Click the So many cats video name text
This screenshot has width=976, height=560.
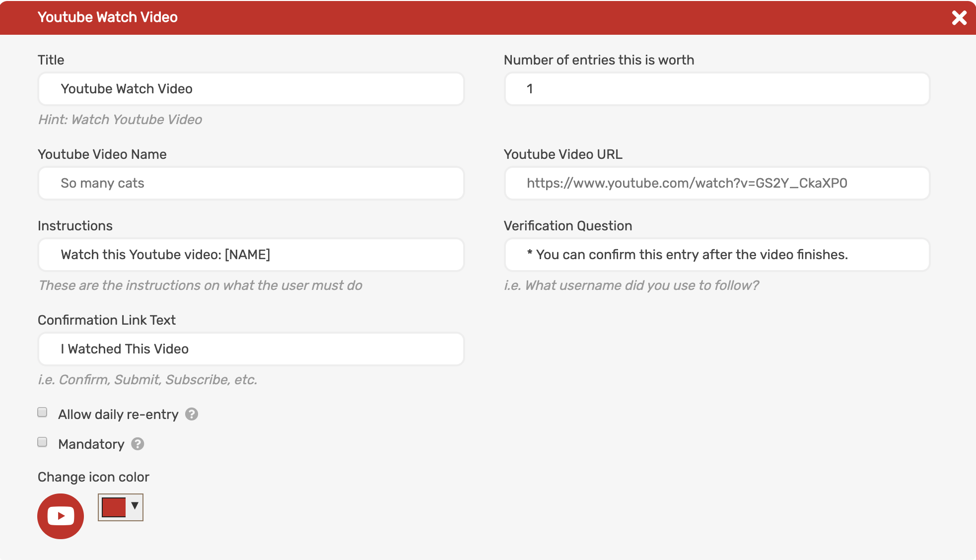coord(102,183)
